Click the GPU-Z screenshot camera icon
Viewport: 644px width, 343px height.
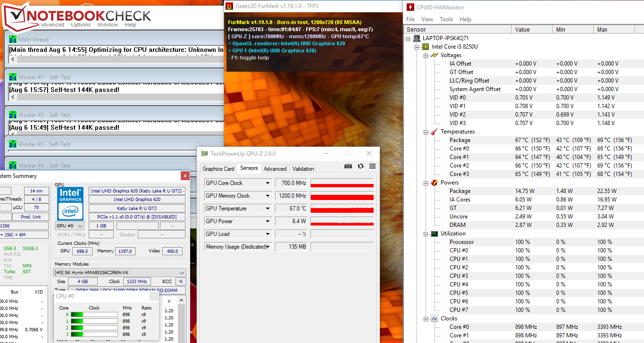[348, 166]
